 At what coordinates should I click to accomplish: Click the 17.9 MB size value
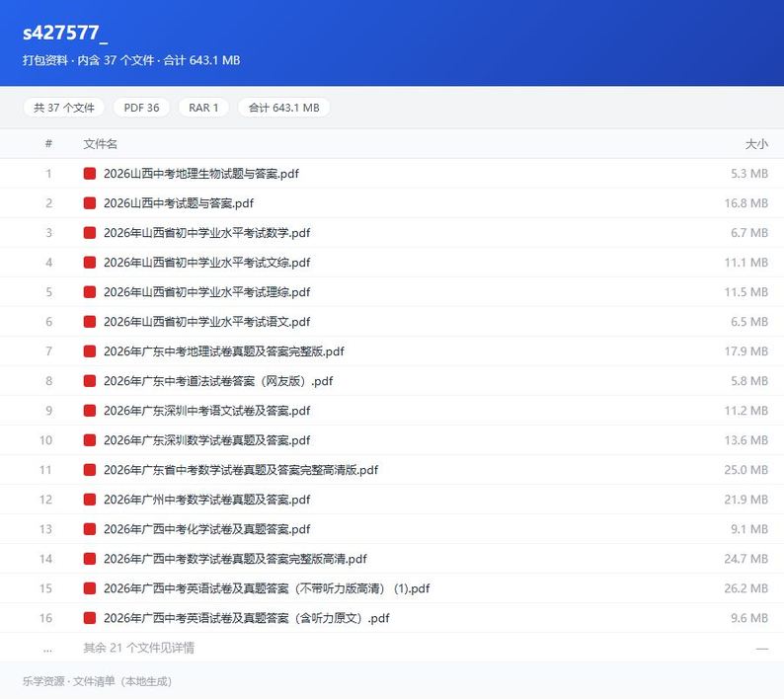pos(746,351)
